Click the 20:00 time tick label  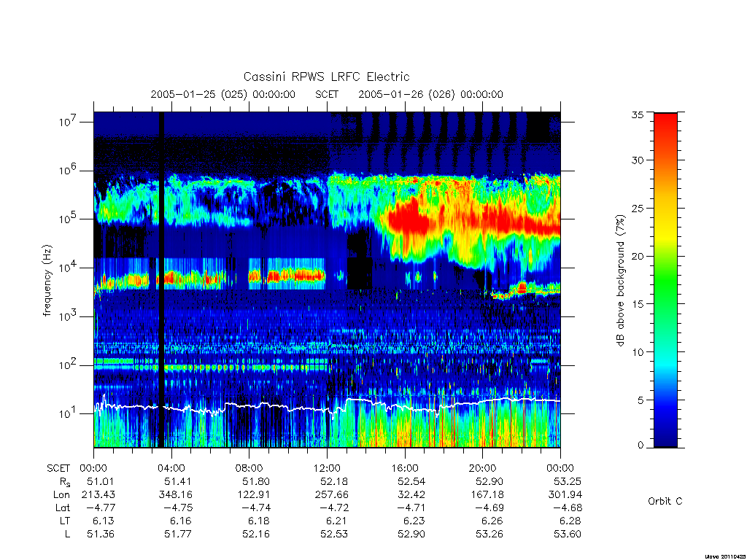(x=482, y=468)
